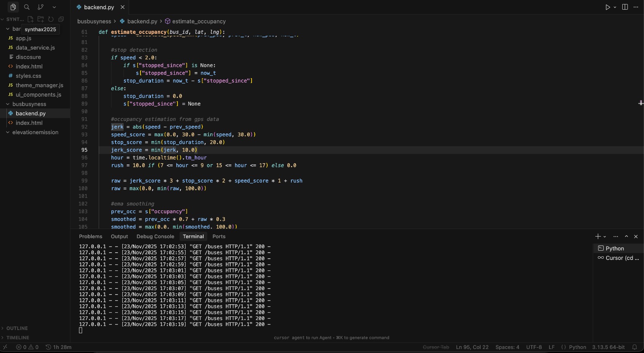Switch to the Ports tab
This screenshot has width=644, height=353.
coord(219,237)
